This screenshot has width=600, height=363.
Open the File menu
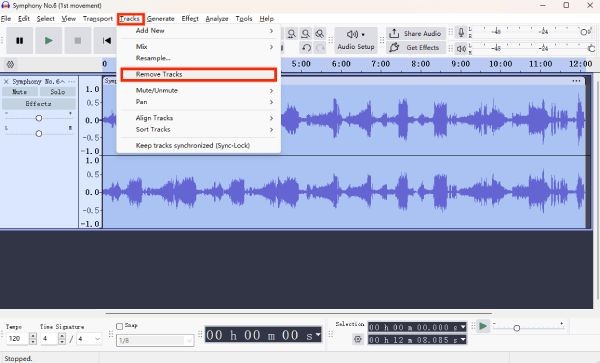pyautogui.click(x=6, y=18)
